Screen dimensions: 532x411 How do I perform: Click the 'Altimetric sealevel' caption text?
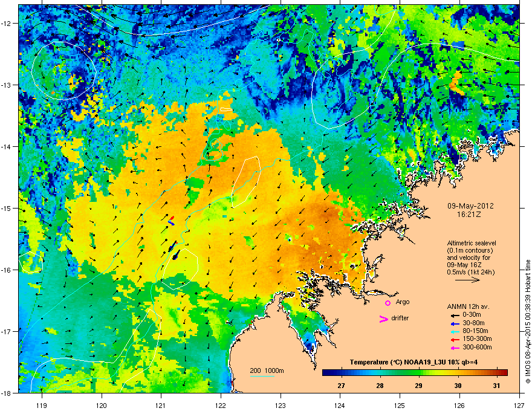pos(472,243)
